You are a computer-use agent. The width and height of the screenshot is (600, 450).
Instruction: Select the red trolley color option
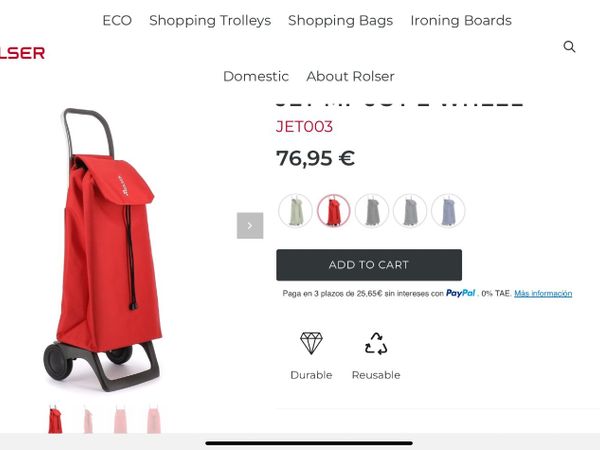pos(333,210)
